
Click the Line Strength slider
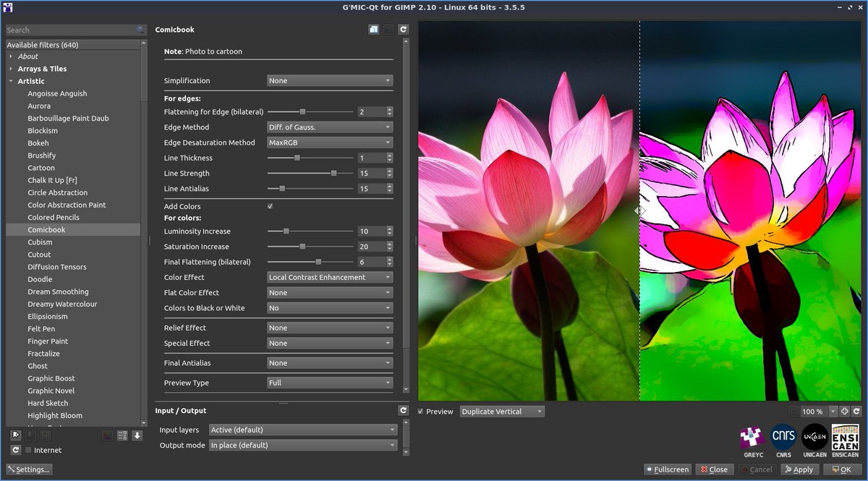[x=310, y=174]
